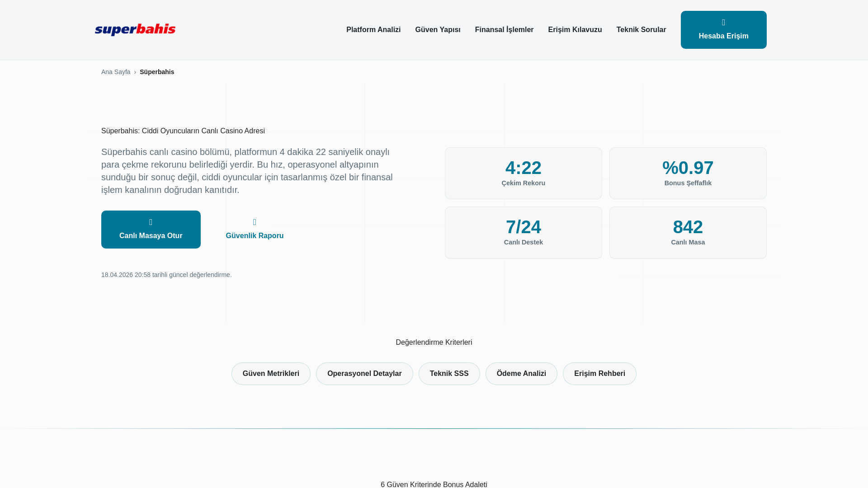
Task: Click intro paragraph about 4 dakika 22 saniyelik
Action: pos(247,171)
